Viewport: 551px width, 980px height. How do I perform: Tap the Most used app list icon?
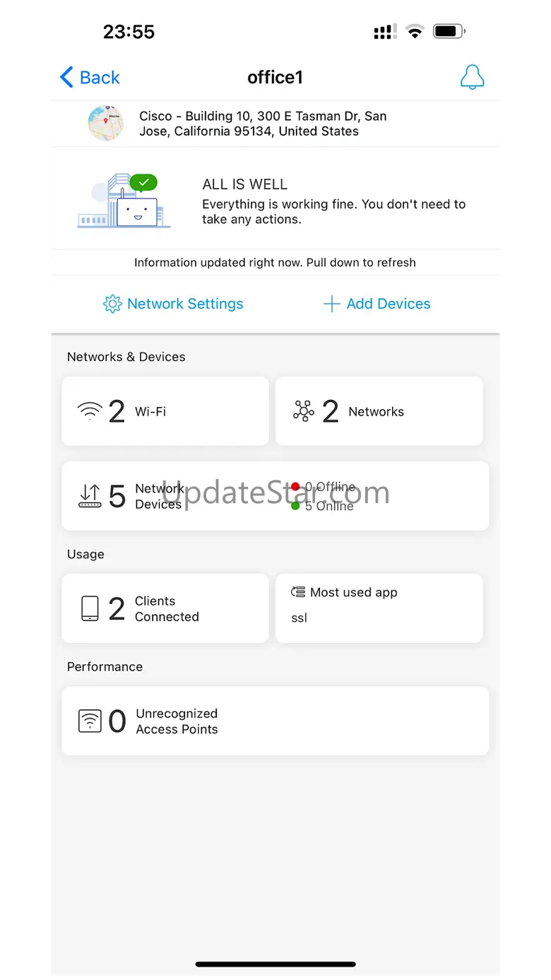pos(298,592)
